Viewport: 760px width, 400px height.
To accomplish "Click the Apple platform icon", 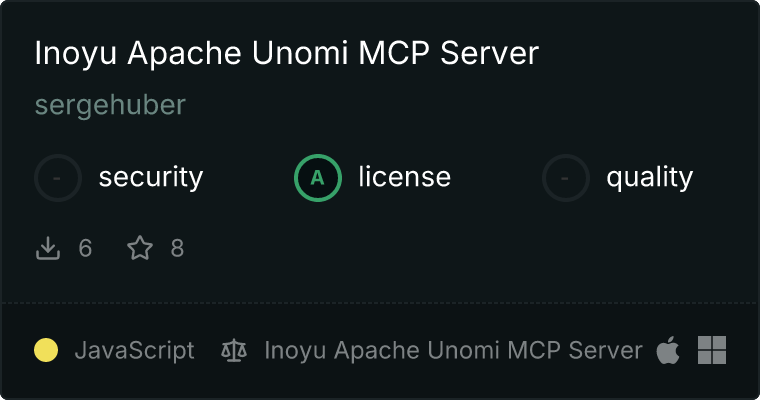I will pyautogui.click(x=668, y=350).
